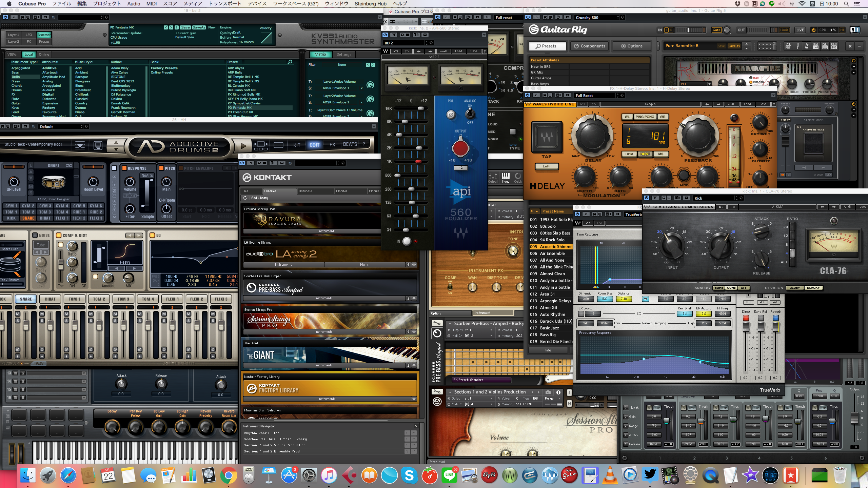The height and width of the screenshot is (488, 868).
Task: Expand Sections 1 and 2 Violins header arrow
Action: [450, 392]
